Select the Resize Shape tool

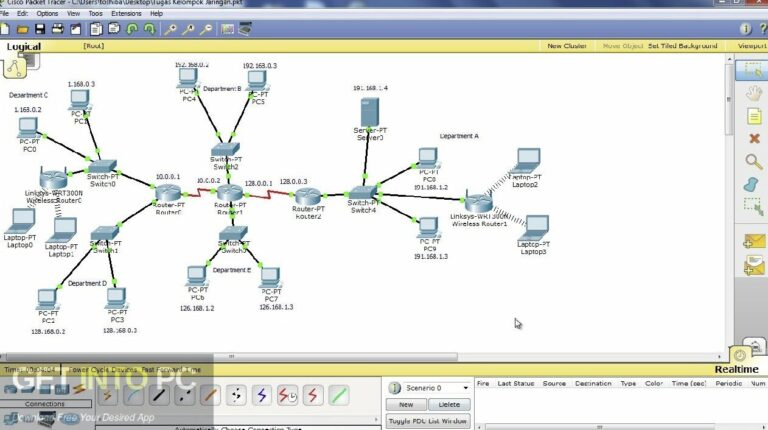click(753, 206)
